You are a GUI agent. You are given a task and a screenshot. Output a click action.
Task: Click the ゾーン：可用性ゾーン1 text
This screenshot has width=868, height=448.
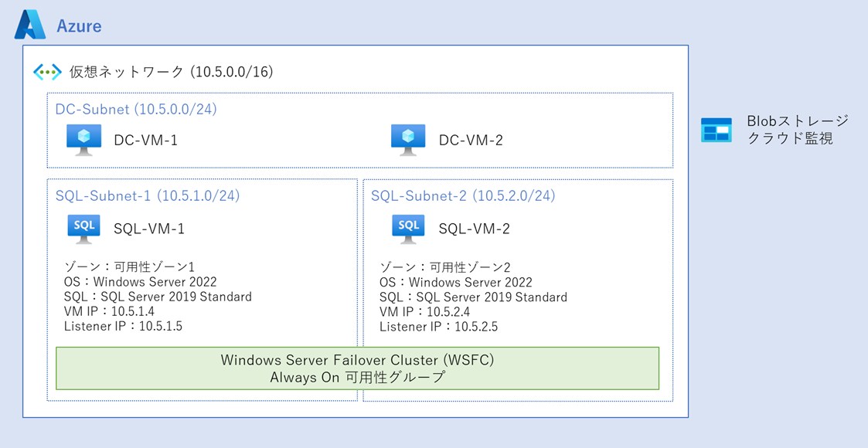[130, 267]
